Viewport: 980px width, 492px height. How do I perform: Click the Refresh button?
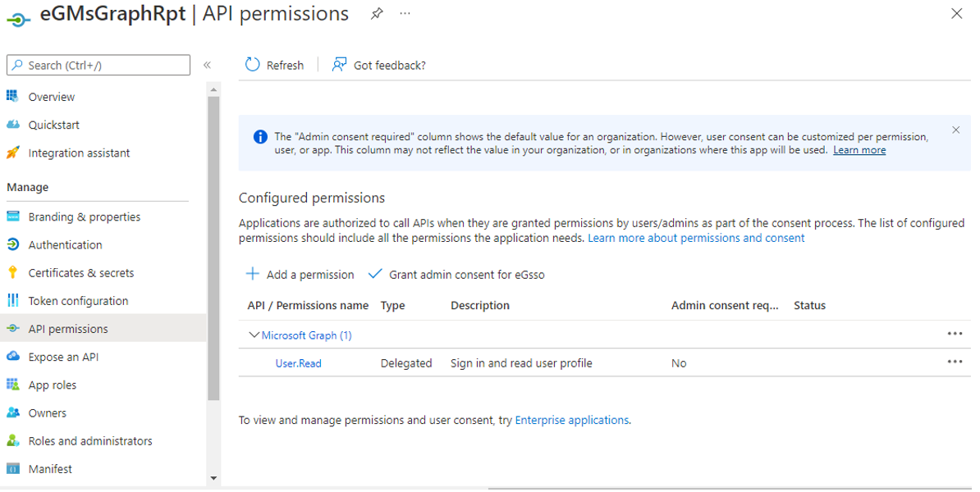click(274, 65)
